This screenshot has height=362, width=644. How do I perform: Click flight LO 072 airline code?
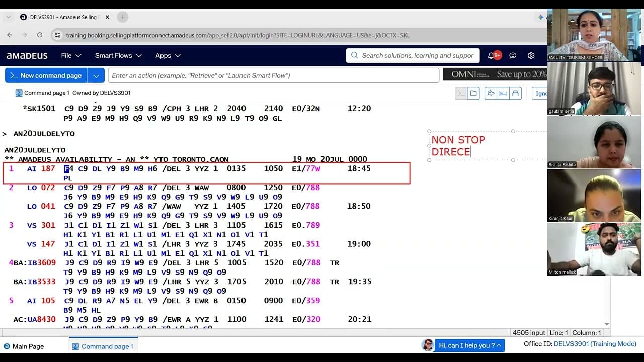click(32, 188)
